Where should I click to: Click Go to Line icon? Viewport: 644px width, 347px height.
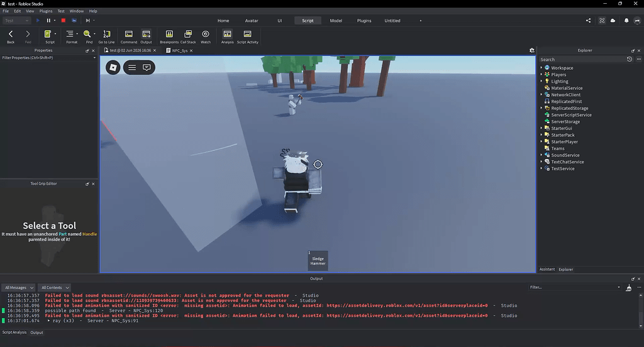pyautogui.click(x=106, y=36)
